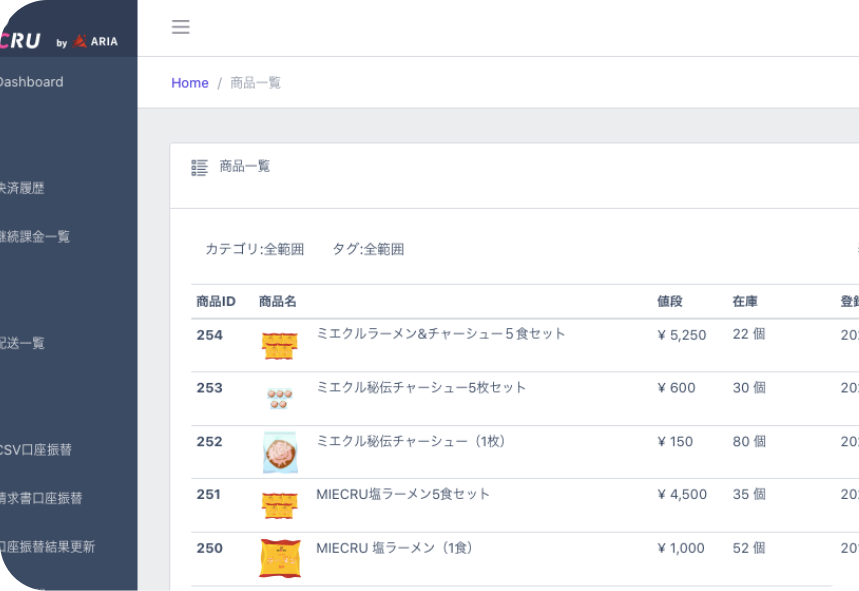The height and width of the screenshot is (591, 859).
Task: Click stock 52 個 cell
Action: pos(749,548)
